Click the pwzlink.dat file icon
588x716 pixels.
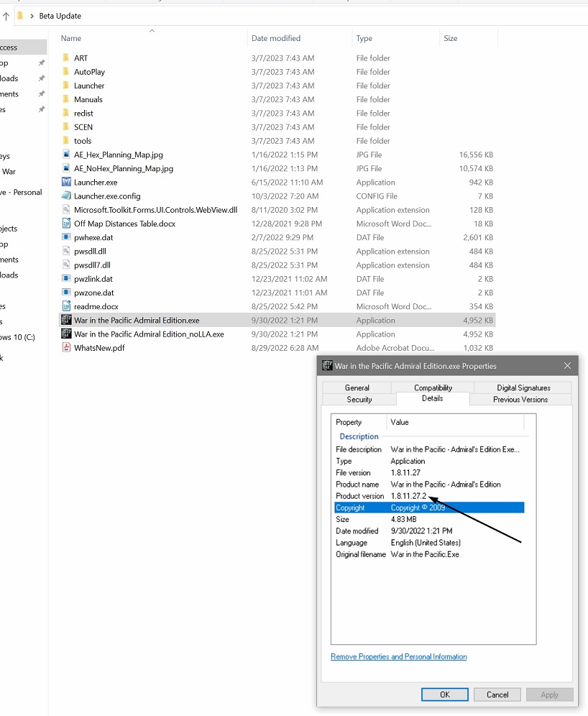(x=66, y=278)
